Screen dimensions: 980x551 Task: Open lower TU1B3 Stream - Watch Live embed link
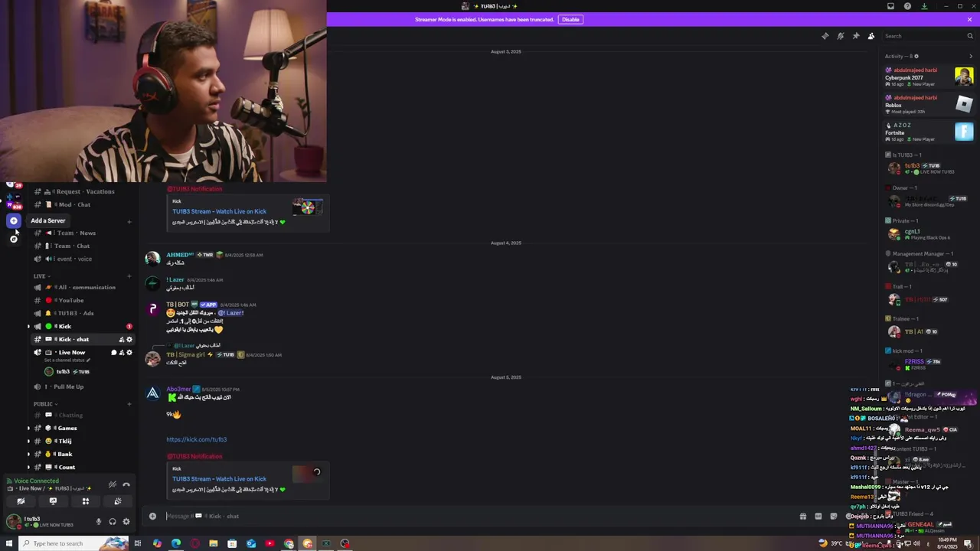(x=219, y=479)
